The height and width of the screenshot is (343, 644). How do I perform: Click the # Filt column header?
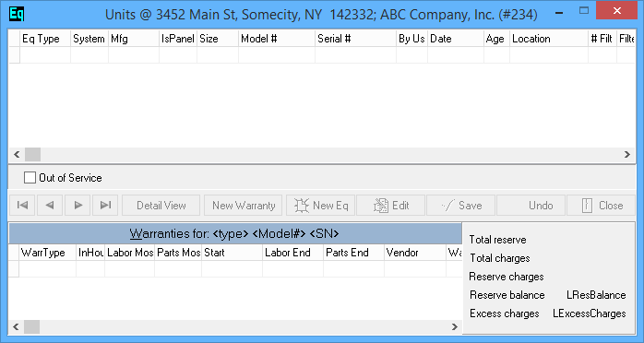602,39
